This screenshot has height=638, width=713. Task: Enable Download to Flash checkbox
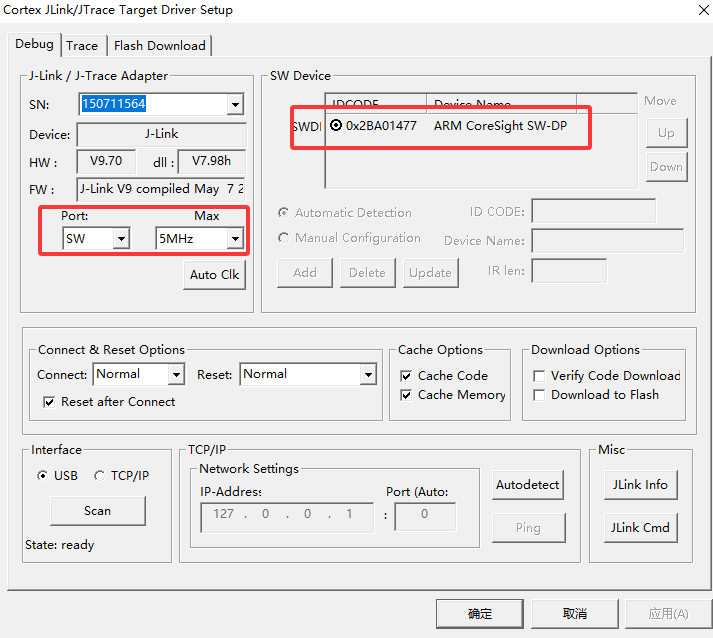tap(539, 395)
